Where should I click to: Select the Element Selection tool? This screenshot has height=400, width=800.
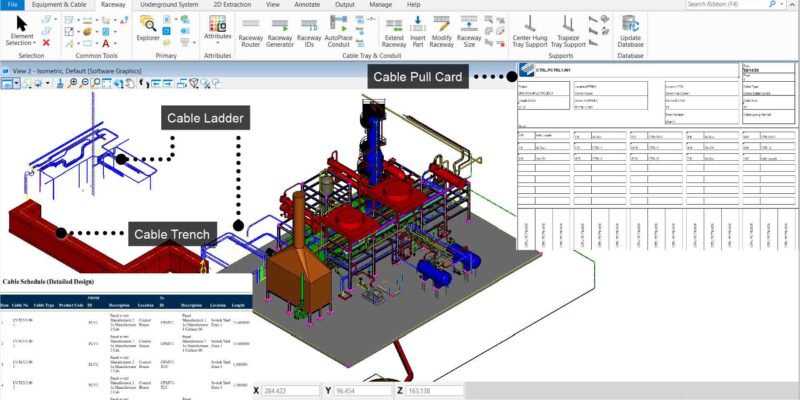coord(20,24)
